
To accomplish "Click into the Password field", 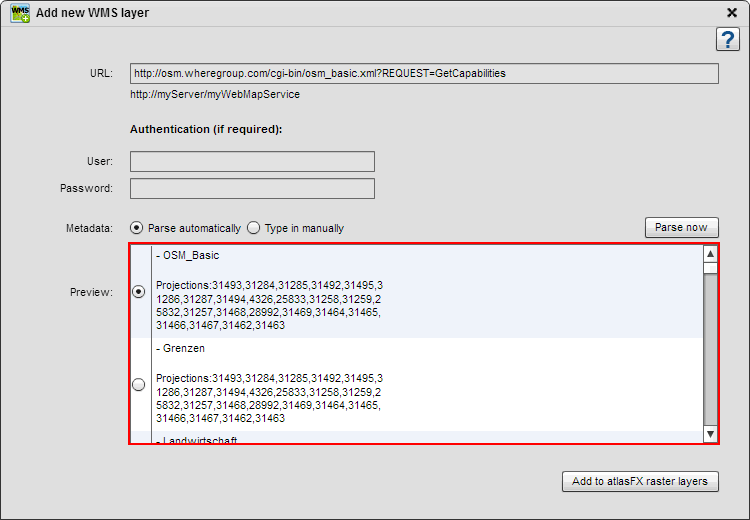I will [252, 188].
